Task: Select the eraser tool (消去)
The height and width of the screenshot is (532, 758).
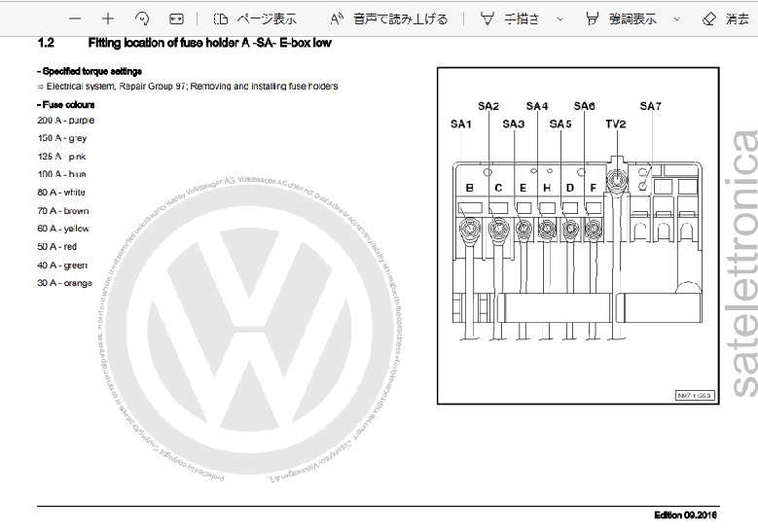Action: click(x=726, y=18)
